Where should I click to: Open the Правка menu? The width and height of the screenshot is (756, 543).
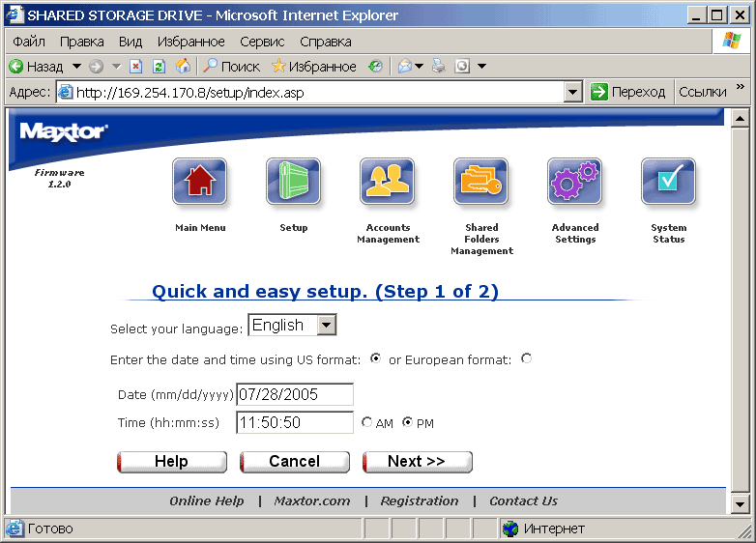click(x=81, y=42)
